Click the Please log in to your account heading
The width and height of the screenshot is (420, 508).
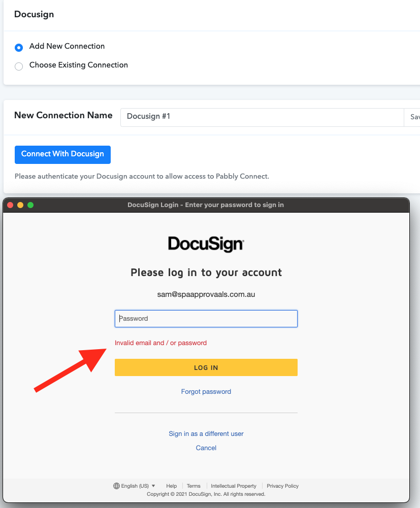click(x=206, y=273)
